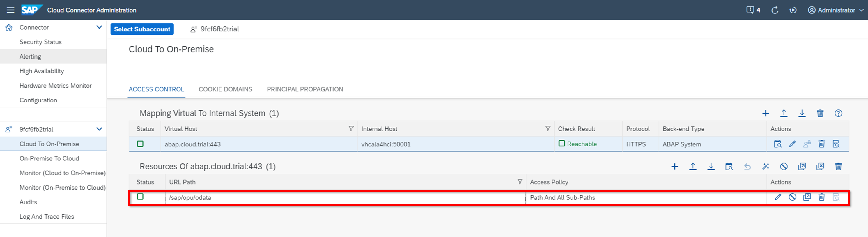This screenshot has width=868, height=237.
Task: Delete the /sap/opu/odata resource
Action: pos(821,197)
